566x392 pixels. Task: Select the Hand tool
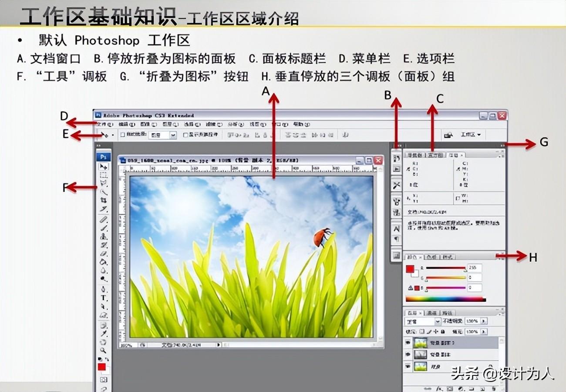coord(104,342)
